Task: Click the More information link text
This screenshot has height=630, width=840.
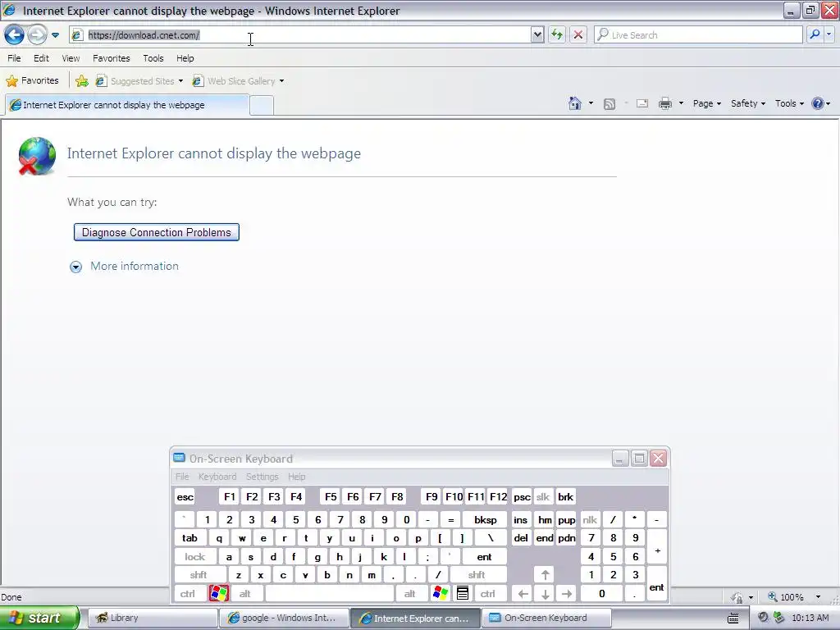Action: tap(135, 267)
